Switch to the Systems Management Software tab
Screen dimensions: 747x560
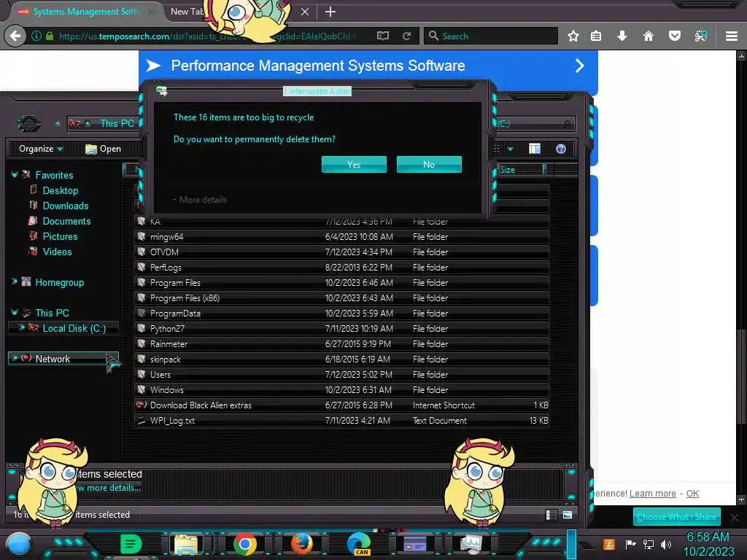pyautogui.click(x=86, y=12)
